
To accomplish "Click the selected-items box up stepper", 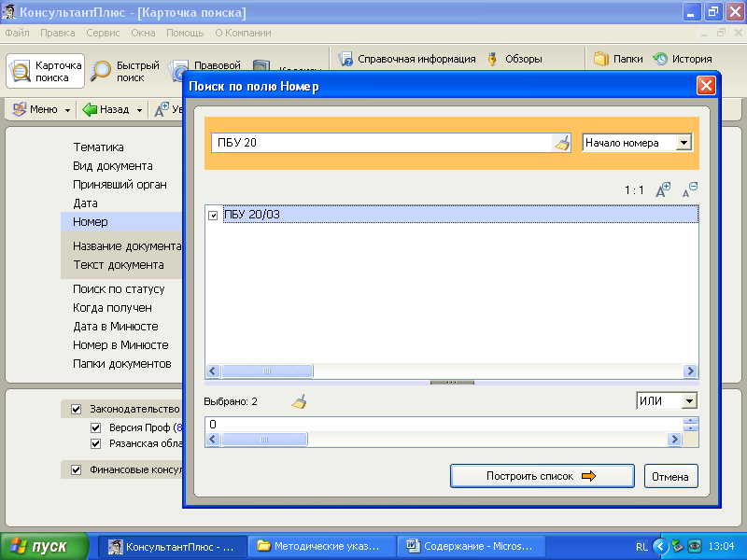I will point(690,421).
